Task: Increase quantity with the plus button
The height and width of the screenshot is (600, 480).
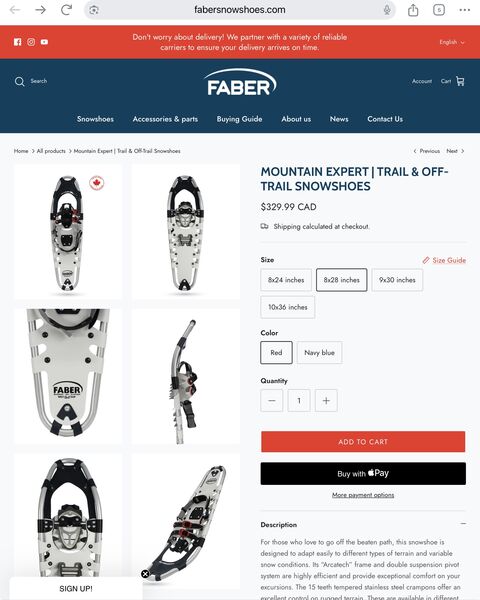Action: point(326,401)
